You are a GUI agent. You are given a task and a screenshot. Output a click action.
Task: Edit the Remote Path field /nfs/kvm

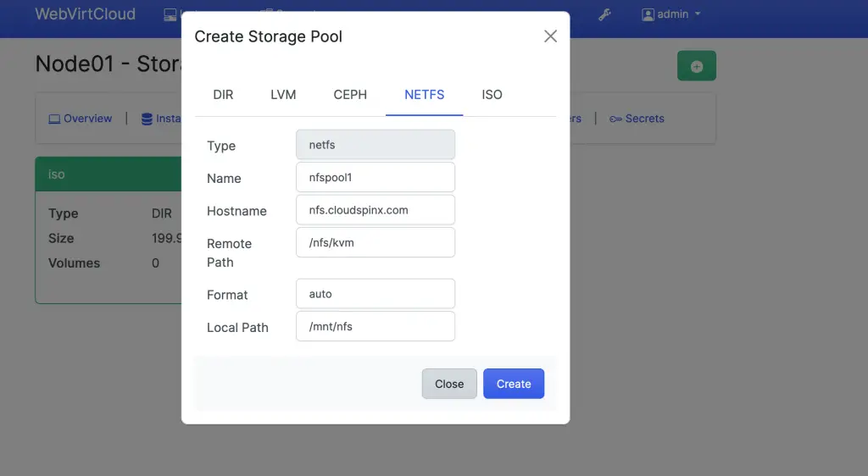pyautogui.click(x=376, y=243)
